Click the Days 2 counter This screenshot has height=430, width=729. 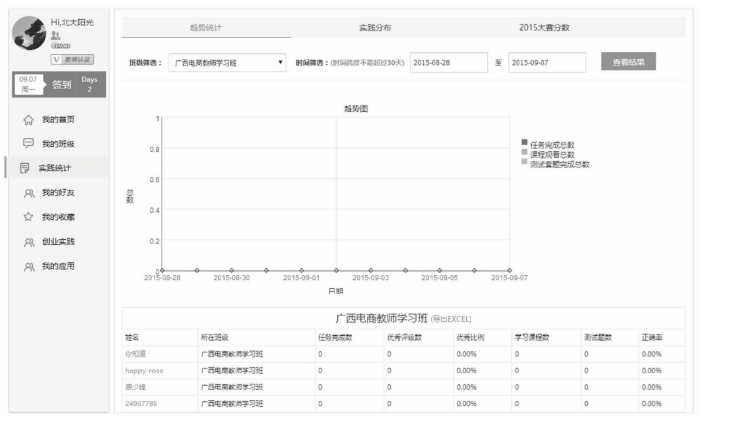89,84
